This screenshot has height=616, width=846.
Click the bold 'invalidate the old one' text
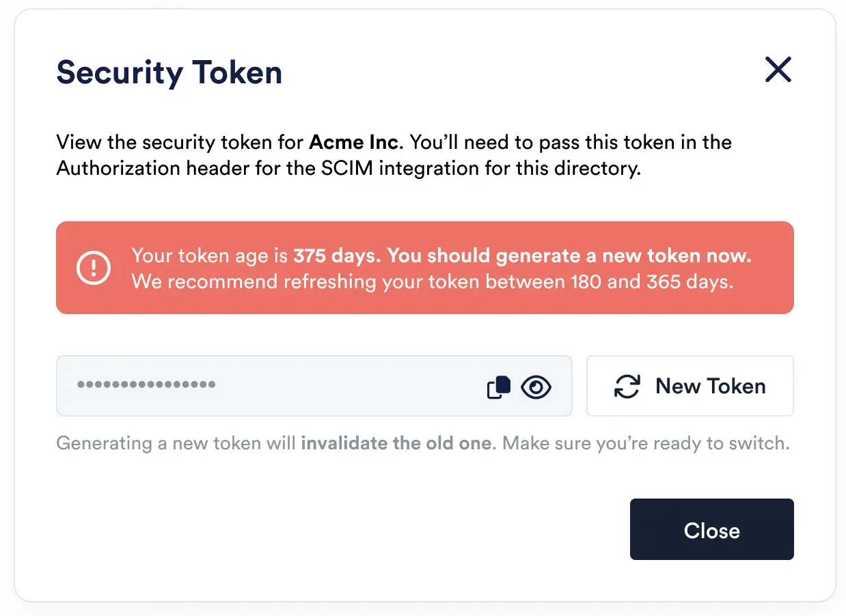point(396,443)
